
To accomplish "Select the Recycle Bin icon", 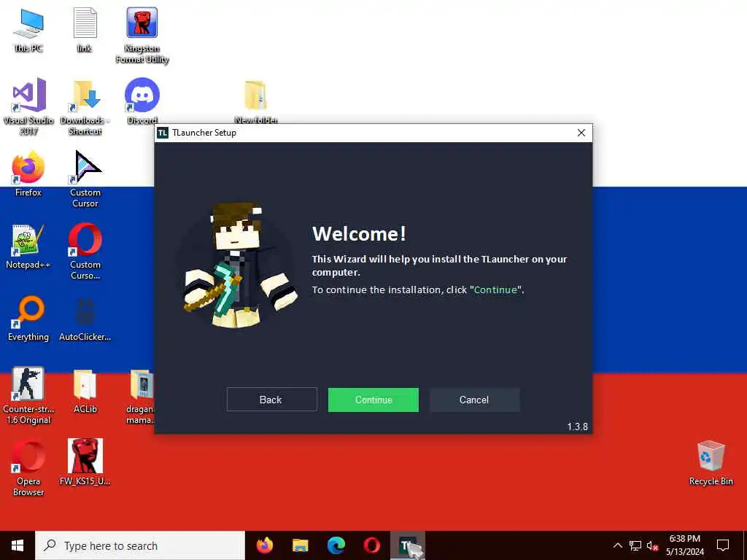I will pyautogui.click(x=711, y=463).
